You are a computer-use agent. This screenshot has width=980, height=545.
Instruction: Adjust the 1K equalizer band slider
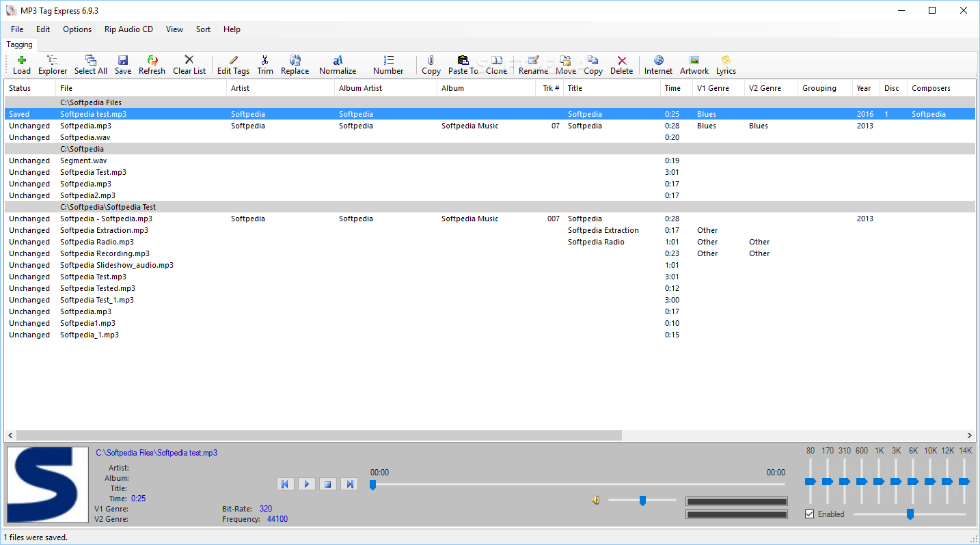pyautogui.click(x=879, y=481)
